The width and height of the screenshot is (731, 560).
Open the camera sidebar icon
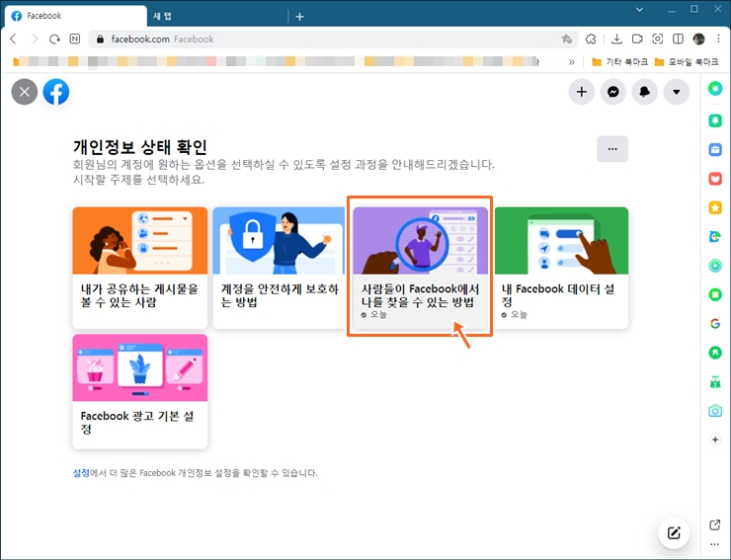pyautogui.click(x=714, y=411)
